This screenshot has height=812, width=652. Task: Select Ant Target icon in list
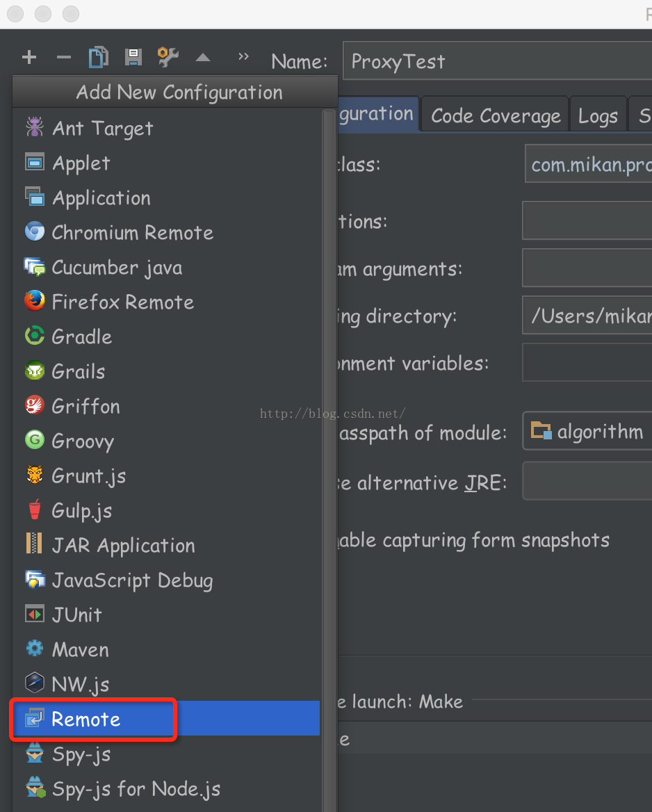[x=35, y=127]
